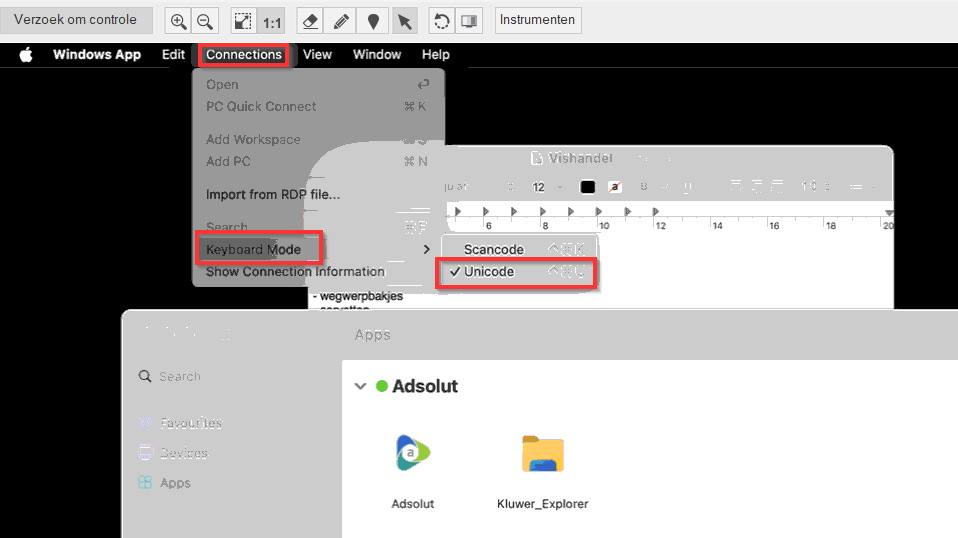Select the pencil drawing tool
This screenshot has width=958, height=538.
(342, 21)
